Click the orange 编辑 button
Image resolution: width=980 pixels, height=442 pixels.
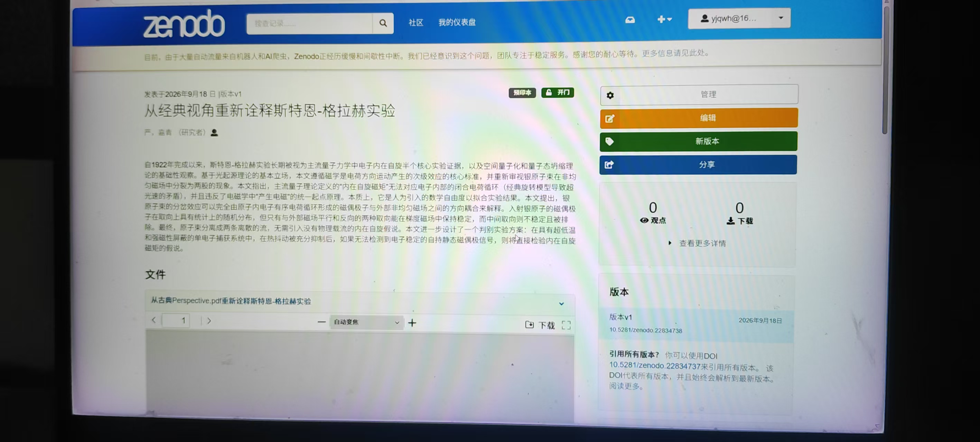pyautogui.click(x=699, y=118)
